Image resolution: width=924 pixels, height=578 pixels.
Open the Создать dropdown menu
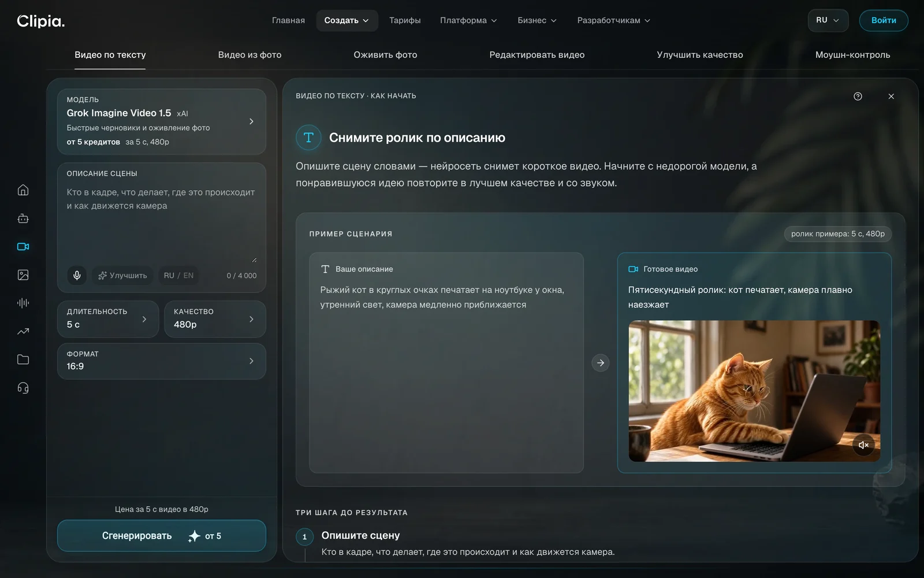coord(347,20)
